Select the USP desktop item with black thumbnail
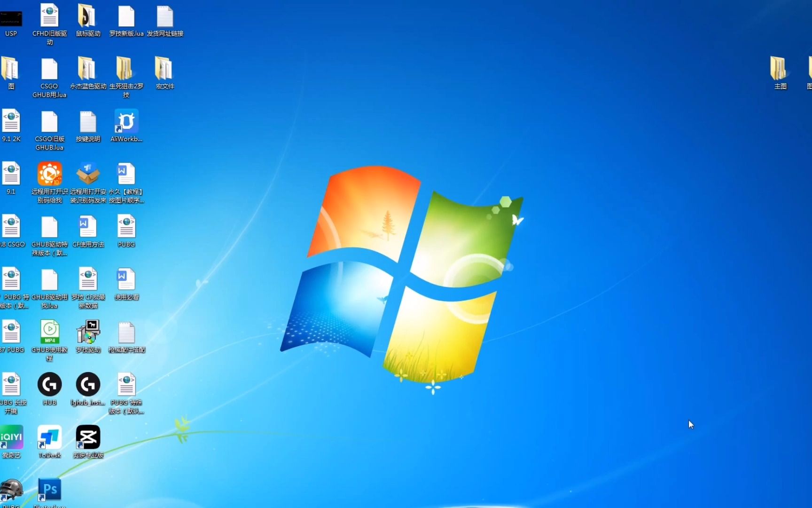This screenshot has width=812, height=508. (11, 19)
